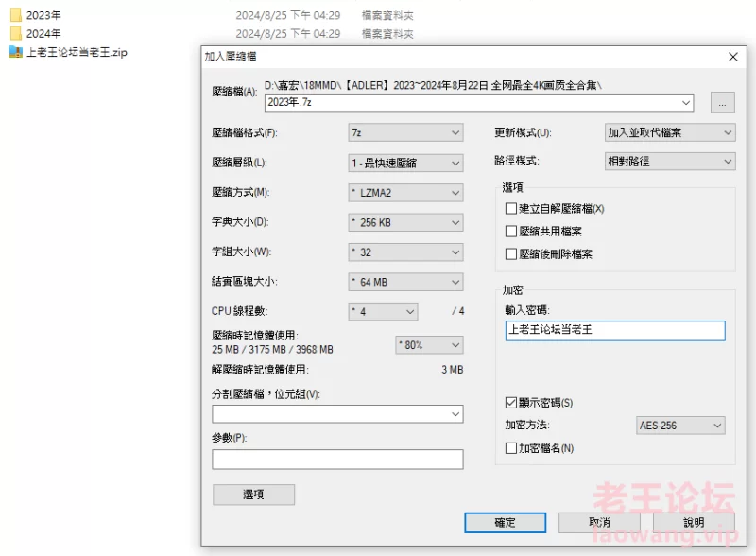756x556 pixels.
Task: Confirm with the 確定 button
Action: coord(506,523)
